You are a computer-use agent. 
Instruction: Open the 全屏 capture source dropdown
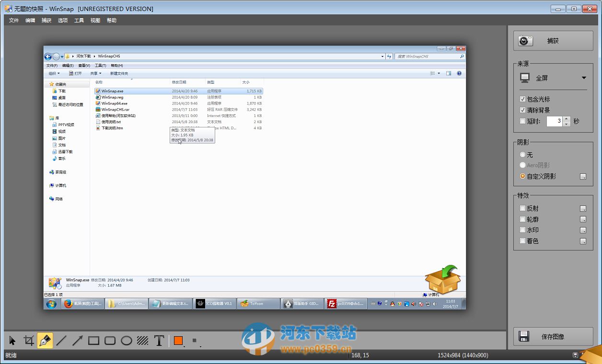click(x=584, y=77)
